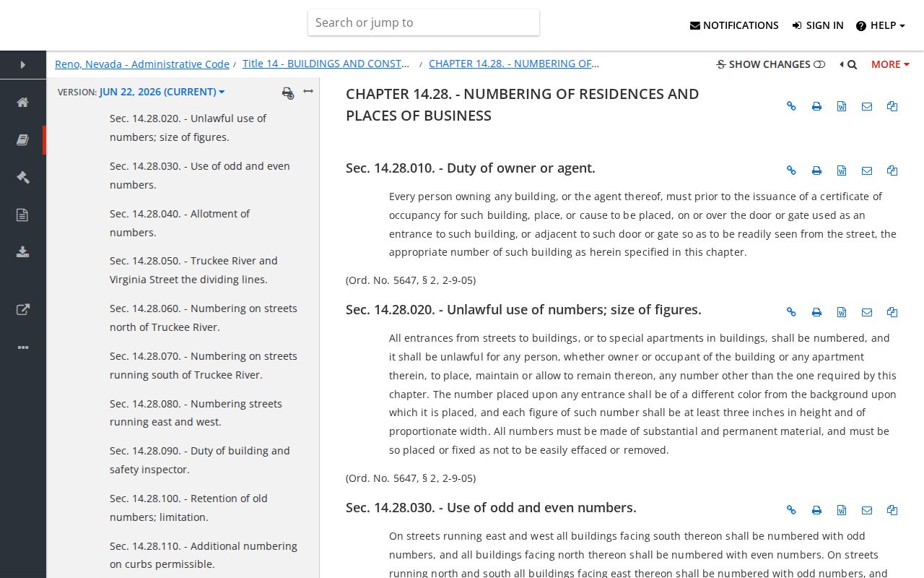Click SIGN IN
Viewport: 924px width, 578px height.
[x=818, y=25]
